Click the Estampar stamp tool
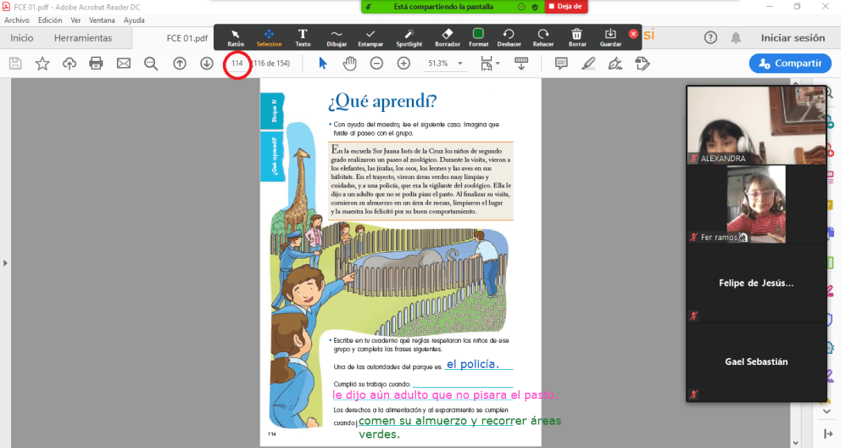 point(370,36)
